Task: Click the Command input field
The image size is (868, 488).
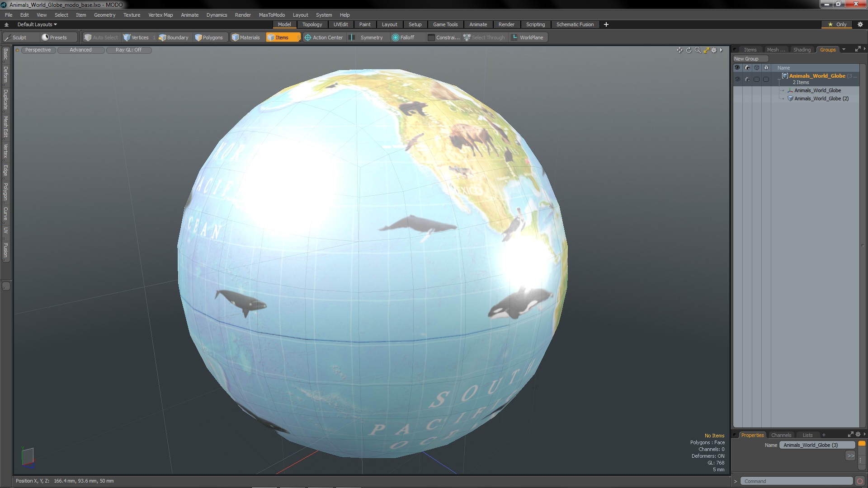Action: pos(796,481)
